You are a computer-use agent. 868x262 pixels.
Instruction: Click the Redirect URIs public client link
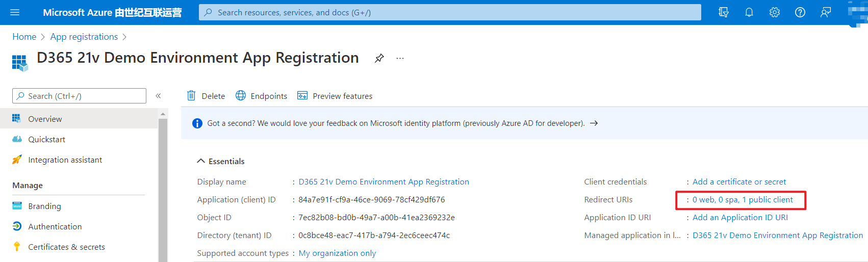point(743,200)
